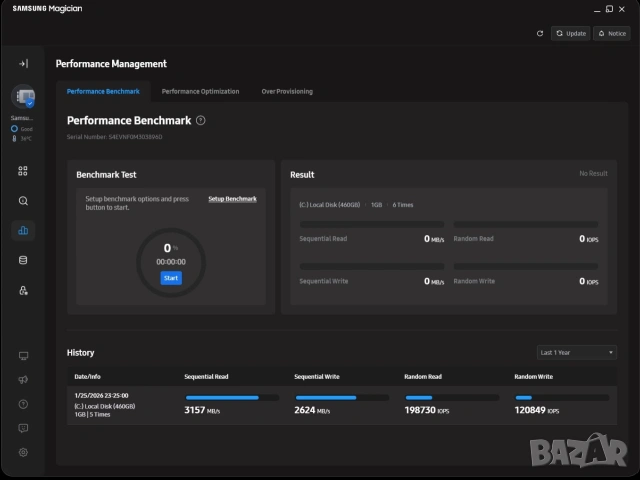Click the Random Write history column header
The width and height of the screenshot is (640, 480).
point(533,377)
